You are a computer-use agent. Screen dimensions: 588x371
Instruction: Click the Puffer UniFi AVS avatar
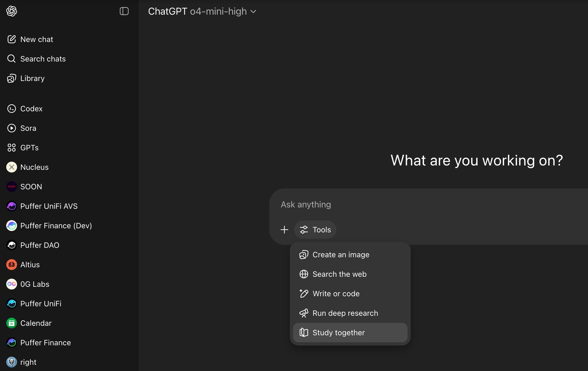coord(12,206)
